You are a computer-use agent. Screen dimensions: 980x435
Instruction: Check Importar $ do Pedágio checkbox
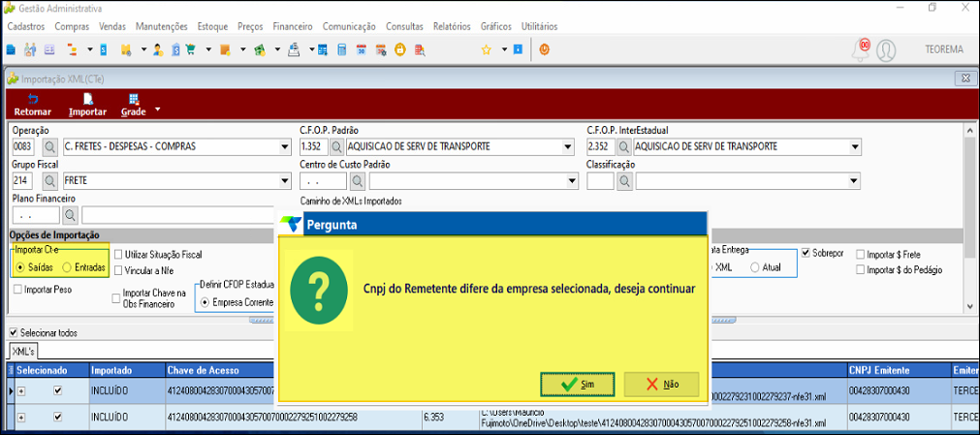tap(861, 270)
